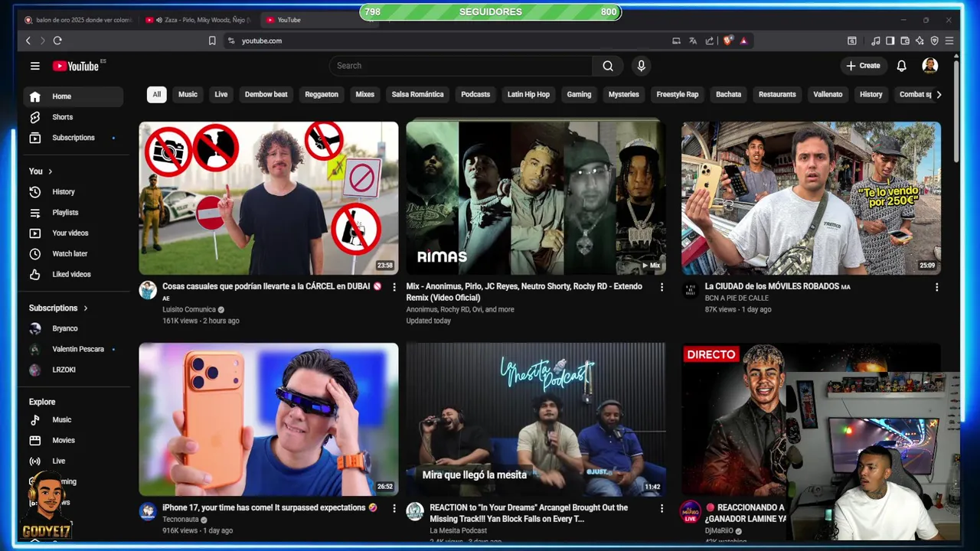Image resolution: width=980 pixels, height=551 pixels.
Task: Open Brave Leo AI sparkle icon
Action: click(920, 41)
